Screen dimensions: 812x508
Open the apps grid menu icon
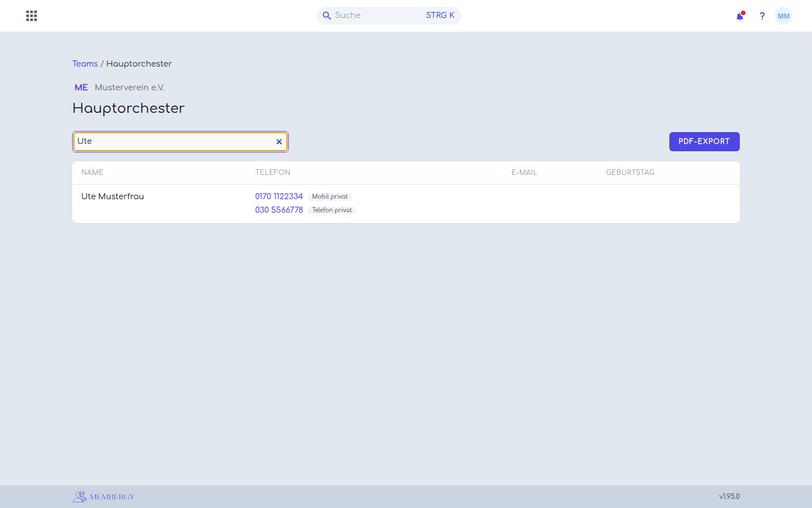(32, 16)
